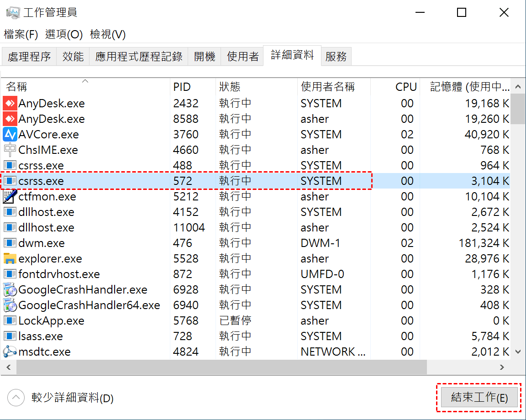
Task: Click the Task Manager title bar icon
Action: tap(13, 12)
